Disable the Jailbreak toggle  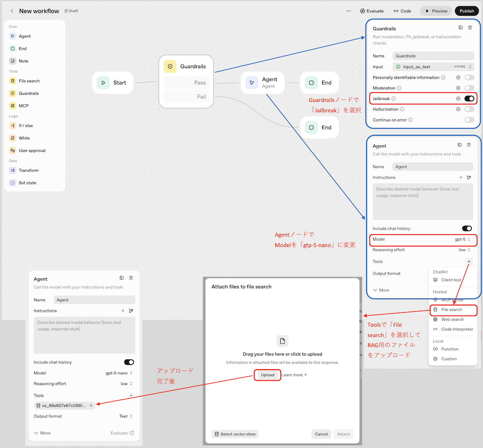tap(469, 99)
